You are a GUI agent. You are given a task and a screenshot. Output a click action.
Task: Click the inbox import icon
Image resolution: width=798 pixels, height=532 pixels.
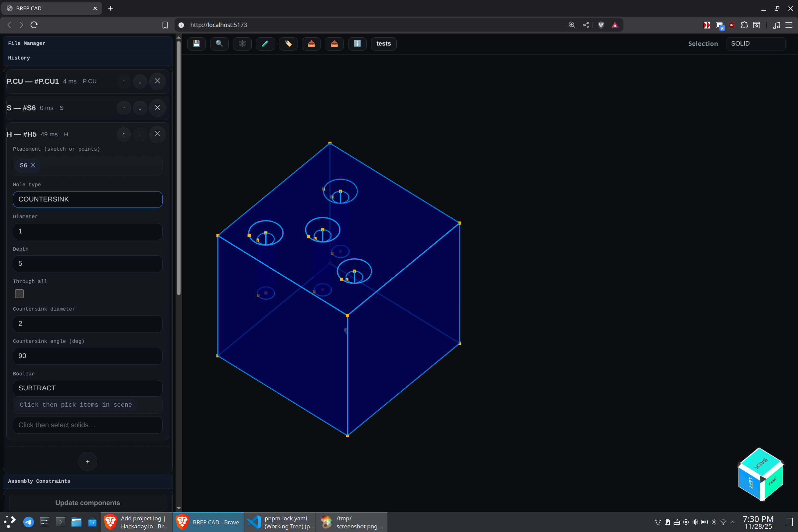click(311, 44)
